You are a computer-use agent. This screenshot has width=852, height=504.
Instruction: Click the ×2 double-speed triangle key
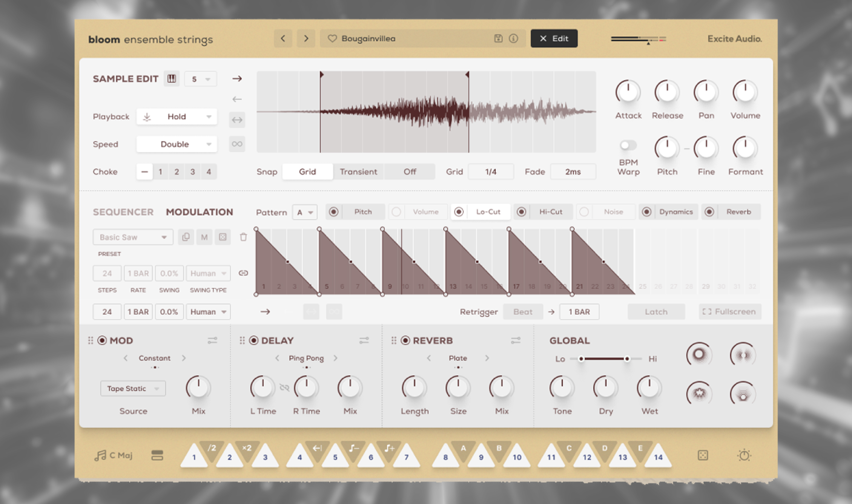coord(247,449)
